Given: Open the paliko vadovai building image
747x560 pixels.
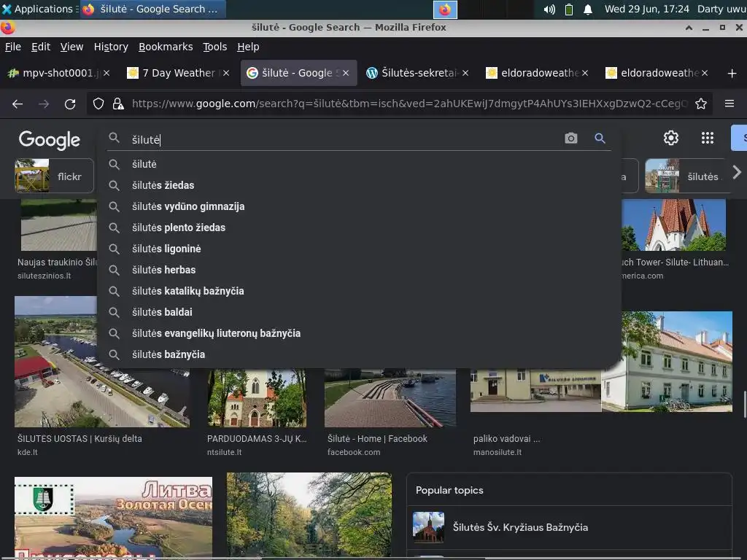Looking at the screenshot, I should (x=535, y=391).
